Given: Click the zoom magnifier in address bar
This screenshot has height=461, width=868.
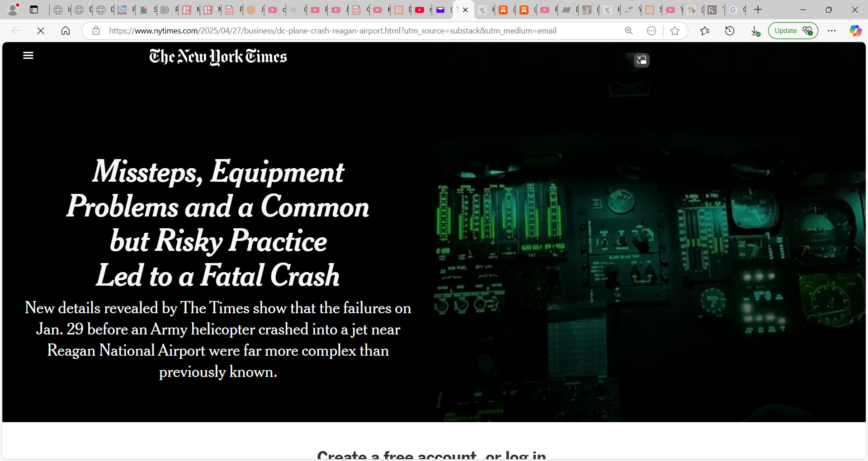Looking at the screenshot, I should [629, 31].
